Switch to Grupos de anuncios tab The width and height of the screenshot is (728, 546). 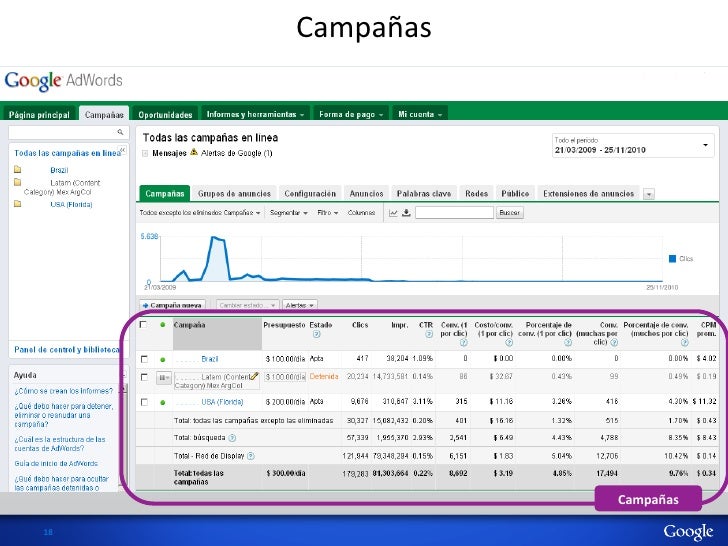pyautogui.click(x=234, y=194)
